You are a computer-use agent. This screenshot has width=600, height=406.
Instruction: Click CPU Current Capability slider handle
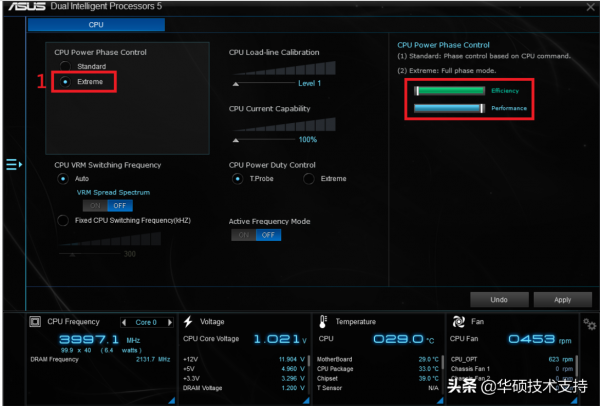click(236, 140)
